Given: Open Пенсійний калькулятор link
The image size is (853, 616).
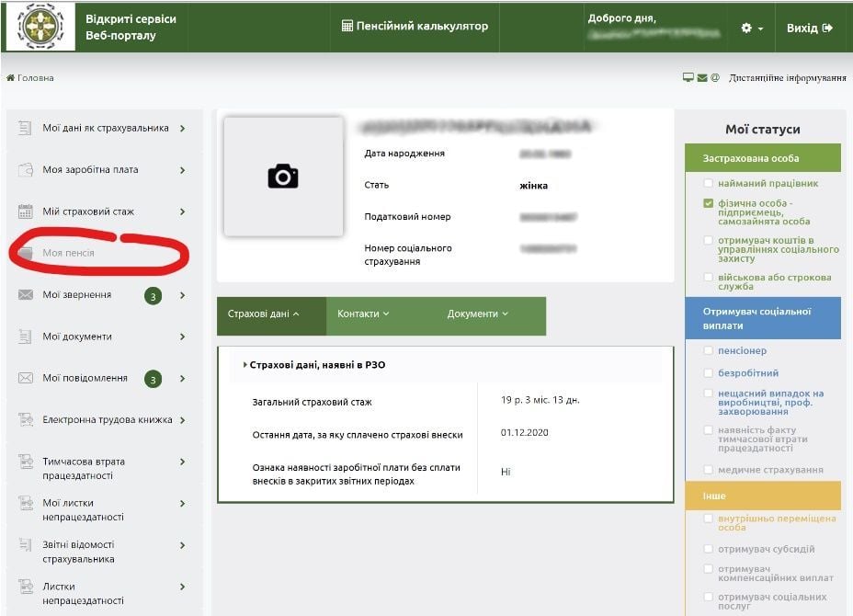Looking at the screenshot, I should pos(415,26).
